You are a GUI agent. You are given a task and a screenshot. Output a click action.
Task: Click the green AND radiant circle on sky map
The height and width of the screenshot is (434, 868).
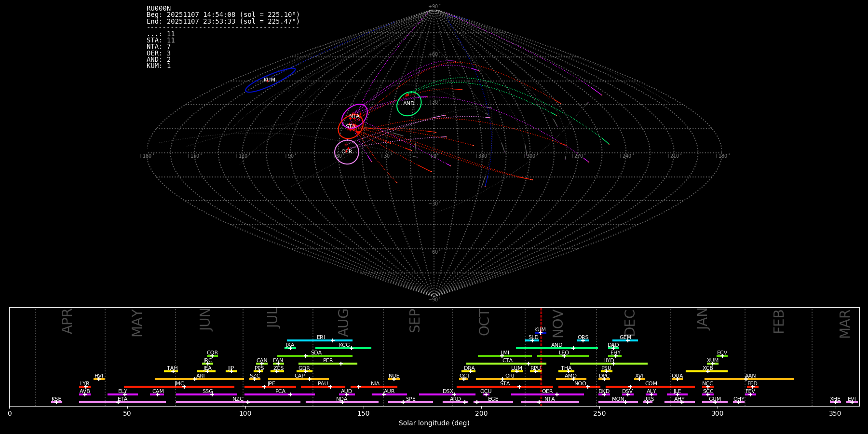[409, 104]
